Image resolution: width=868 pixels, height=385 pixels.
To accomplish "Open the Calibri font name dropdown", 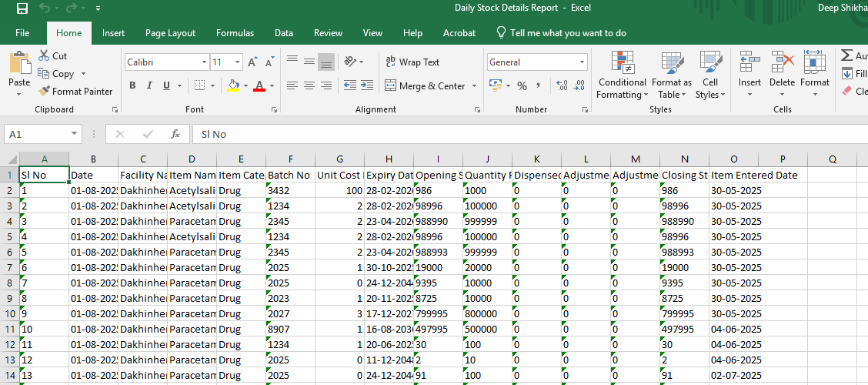I will coord(204,62).
